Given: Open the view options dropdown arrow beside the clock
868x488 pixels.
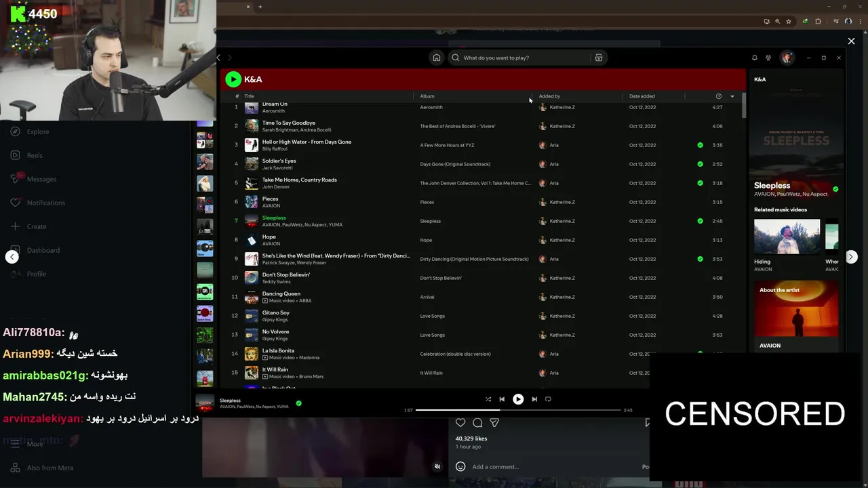Looking at the screenshot, I should point(732,96).
